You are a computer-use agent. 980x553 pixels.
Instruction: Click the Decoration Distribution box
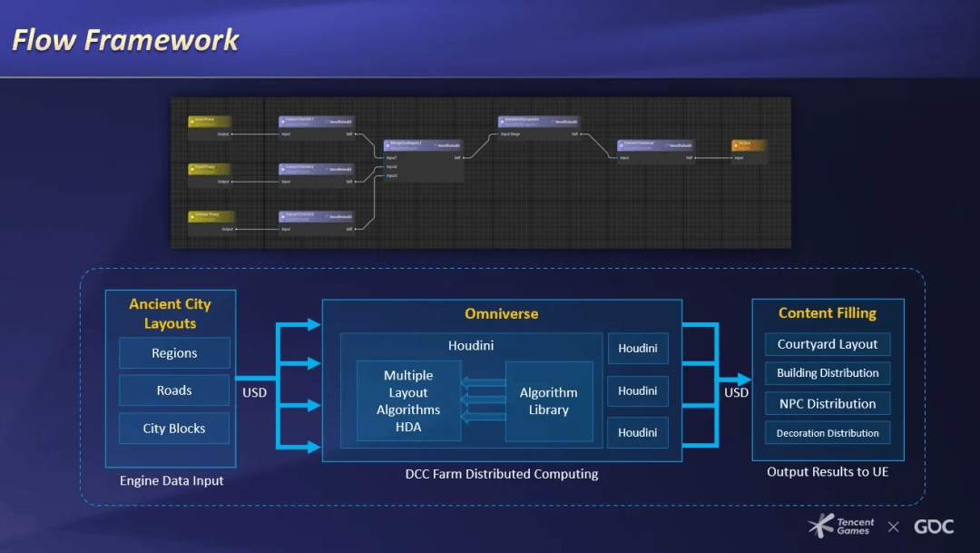828,433
